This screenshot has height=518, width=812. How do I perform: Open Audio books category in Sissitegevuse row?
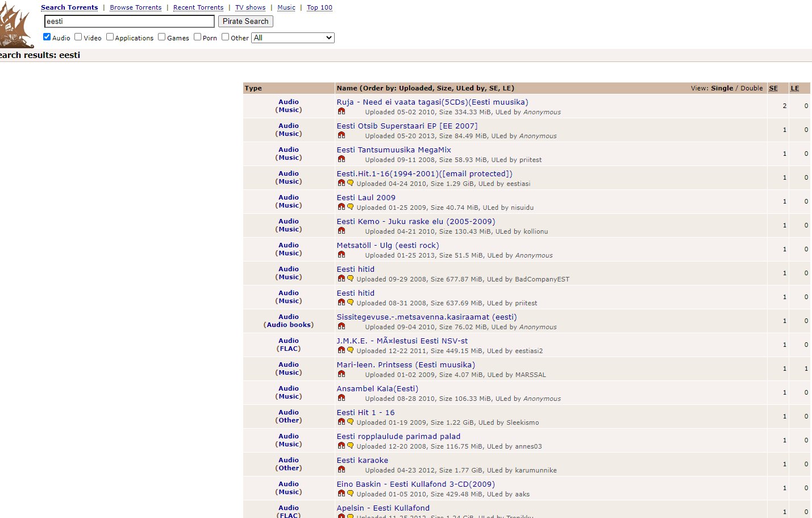289,325
